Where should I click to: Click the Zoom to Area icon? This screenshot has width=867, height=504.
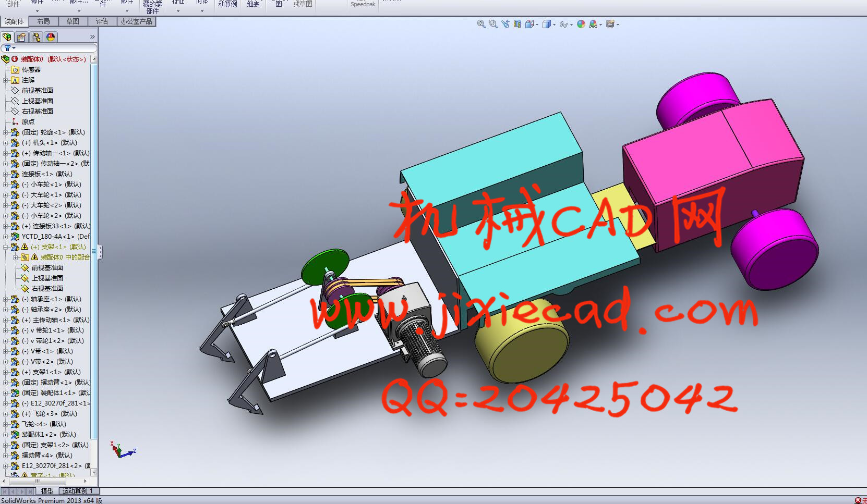click(x=493, y=24)
